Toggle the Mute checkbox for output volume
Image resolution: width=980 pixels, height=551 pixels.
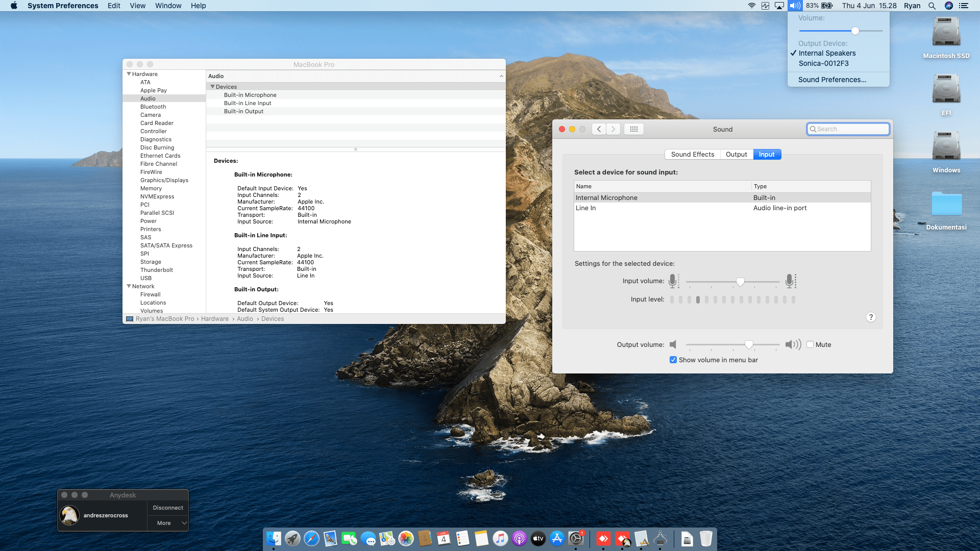tap(810, 344)
